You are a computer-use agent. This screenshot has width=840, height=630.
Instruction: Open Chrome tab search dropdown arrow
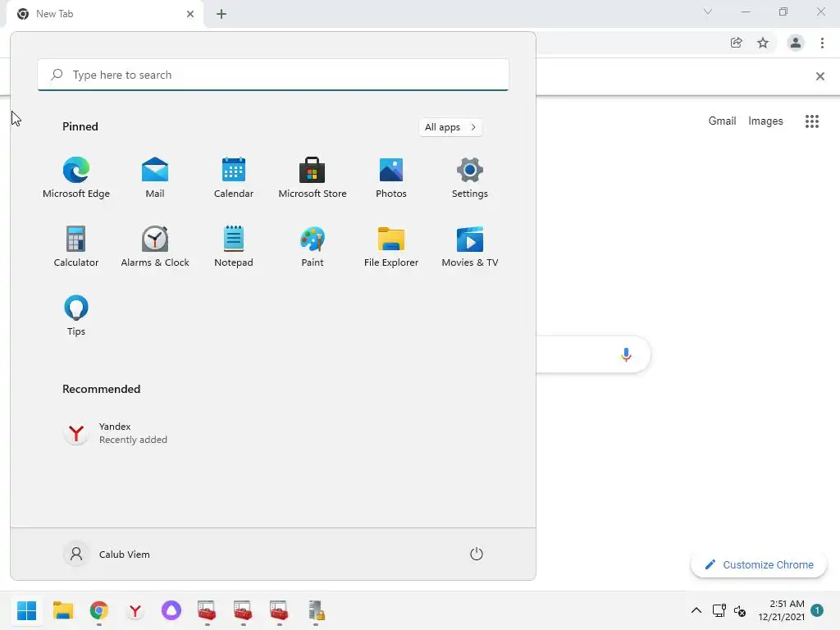tap(708, 11)
